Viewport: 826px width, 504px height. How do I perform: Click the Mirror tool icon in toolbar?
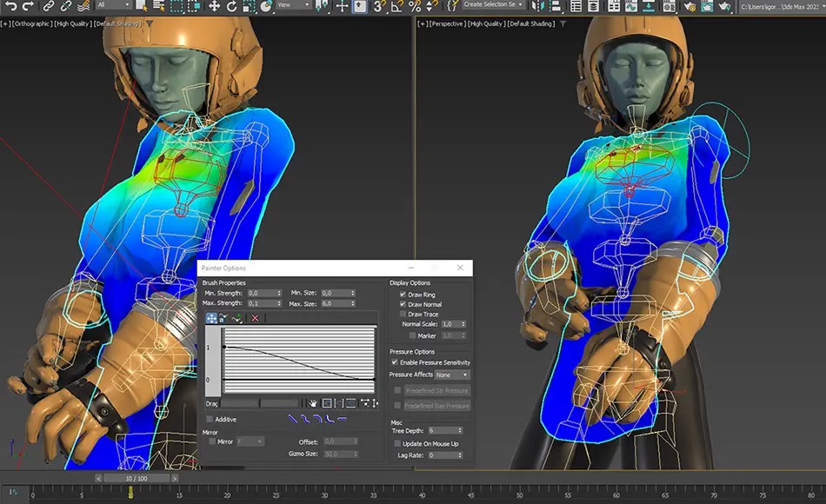click(536, 6)
